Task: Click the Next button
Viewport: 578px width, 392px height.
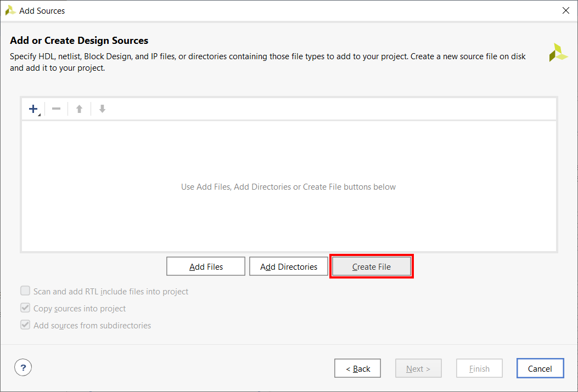Action: coord(418,368)
